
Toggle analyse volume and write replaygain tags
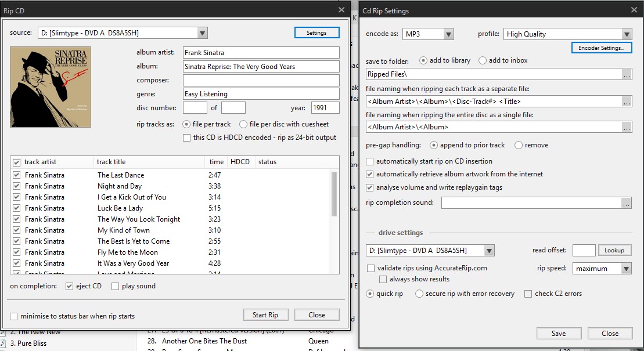point(370,187)
